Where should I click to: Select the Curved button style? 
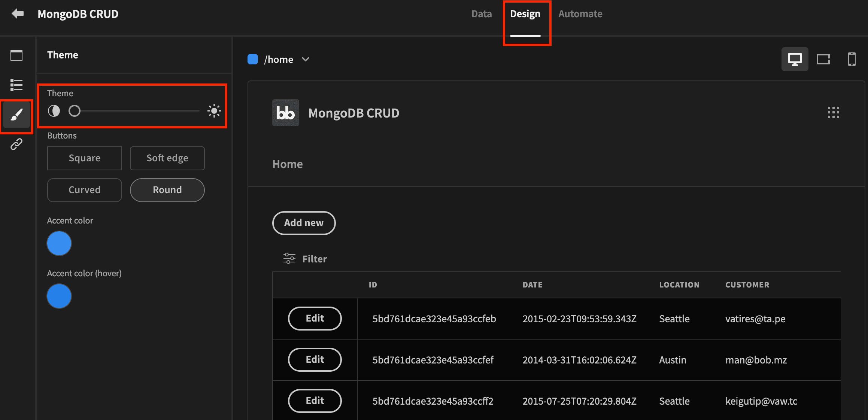[85, 190]
